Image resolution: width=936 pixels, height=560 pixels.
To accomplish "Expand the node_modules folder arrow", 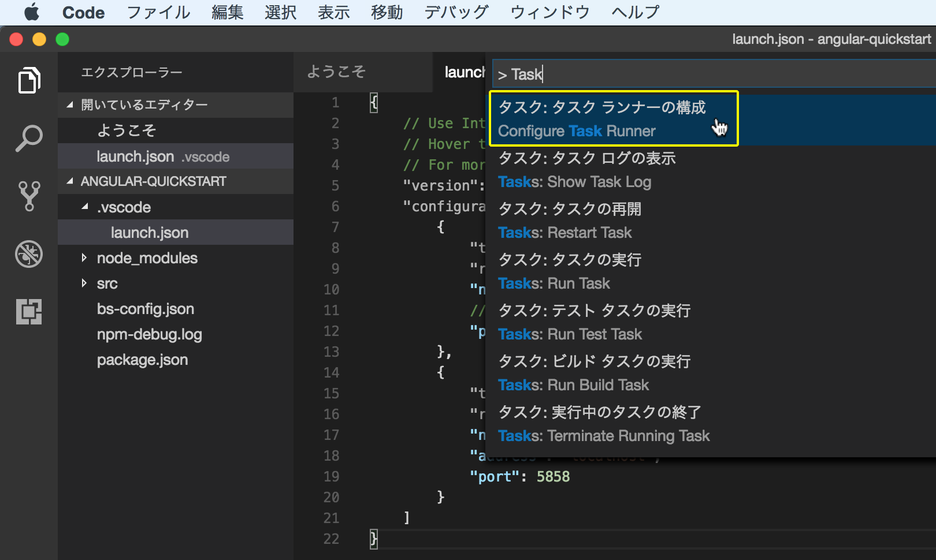I will tap(84, 257).
